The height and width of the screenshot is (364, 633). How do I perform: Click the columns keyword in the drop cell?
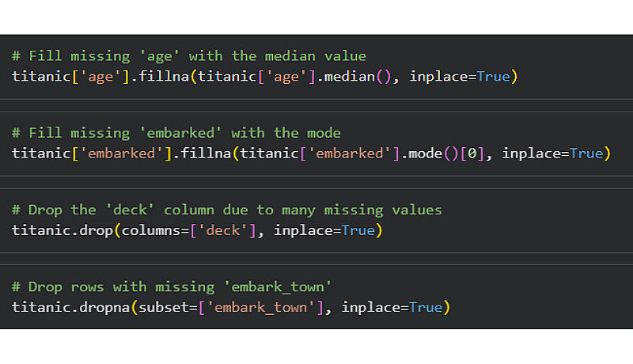click(151, 230)
